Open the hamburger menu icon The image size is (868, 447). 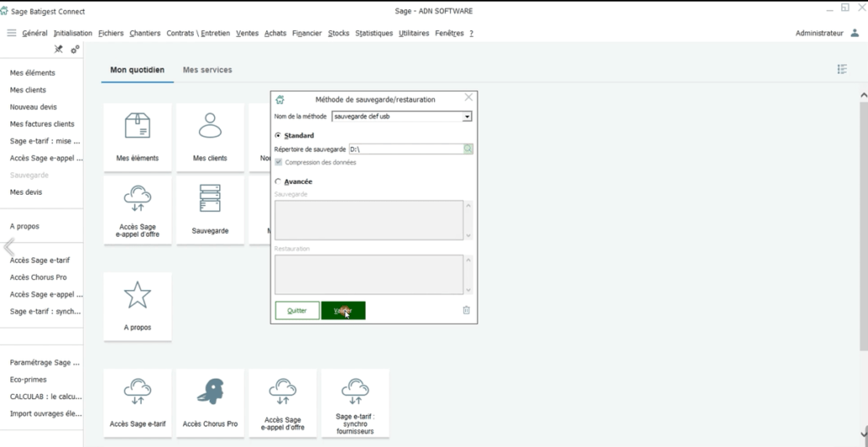12,33
